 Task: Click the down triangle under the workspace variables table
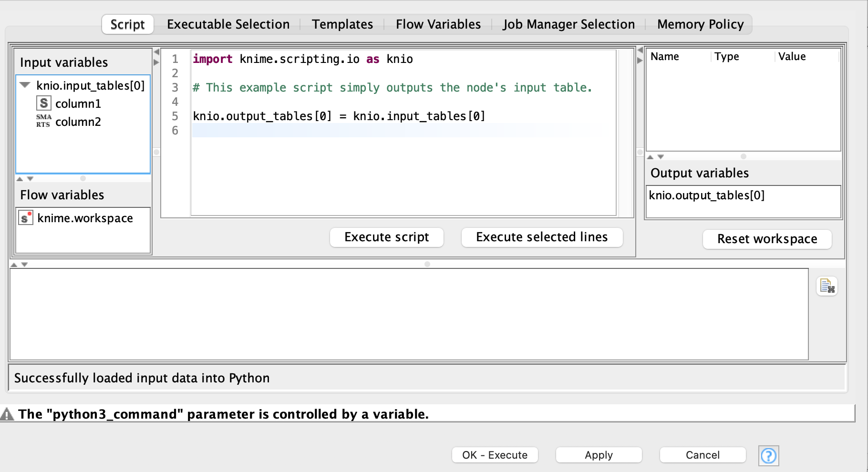pyautogui.click(x=660, y=156)
